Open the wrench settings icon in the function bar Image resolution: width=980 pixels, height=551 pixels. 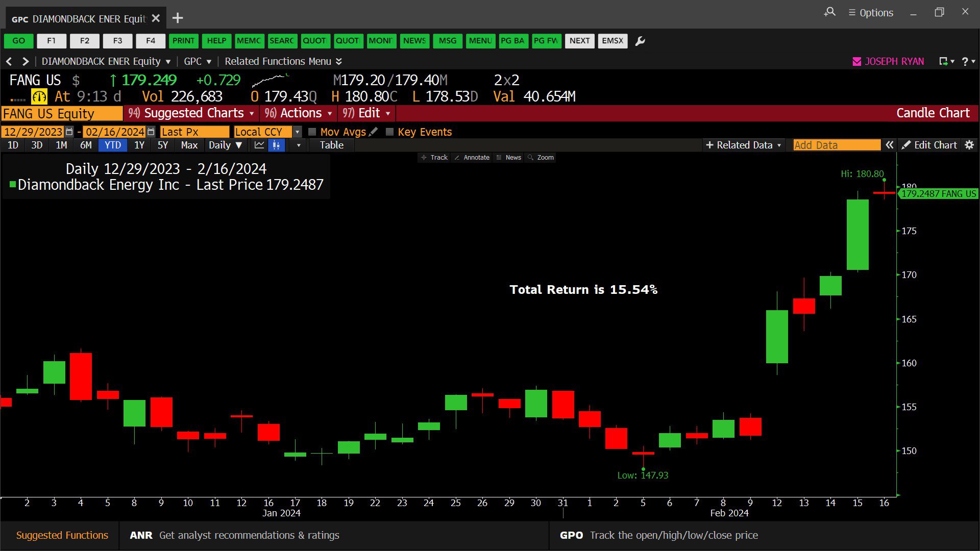(x=640, y=41)
